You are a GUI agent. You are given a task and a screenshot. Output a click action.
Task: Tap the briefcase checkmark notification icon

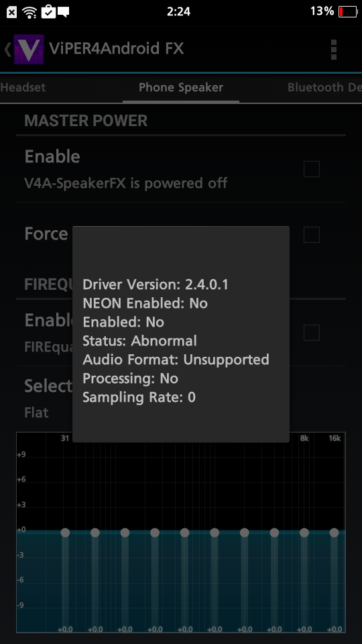(48, 11)
